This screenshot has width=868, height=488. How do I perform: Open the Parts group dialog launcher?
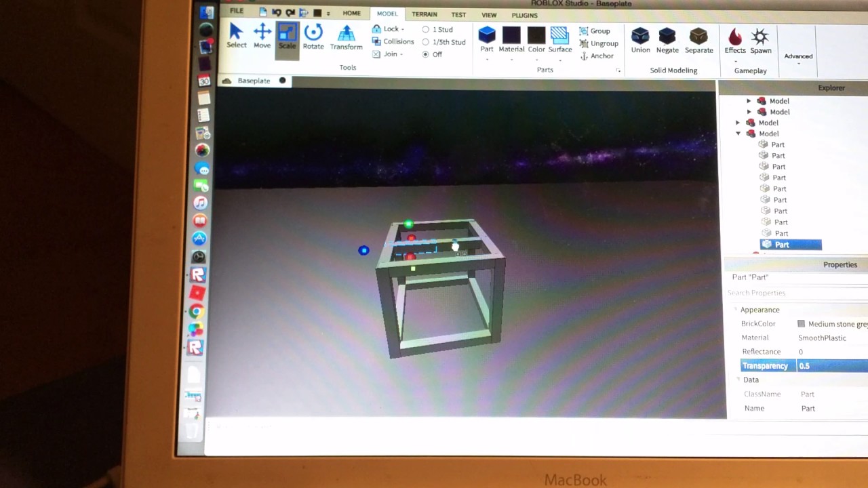618,70
